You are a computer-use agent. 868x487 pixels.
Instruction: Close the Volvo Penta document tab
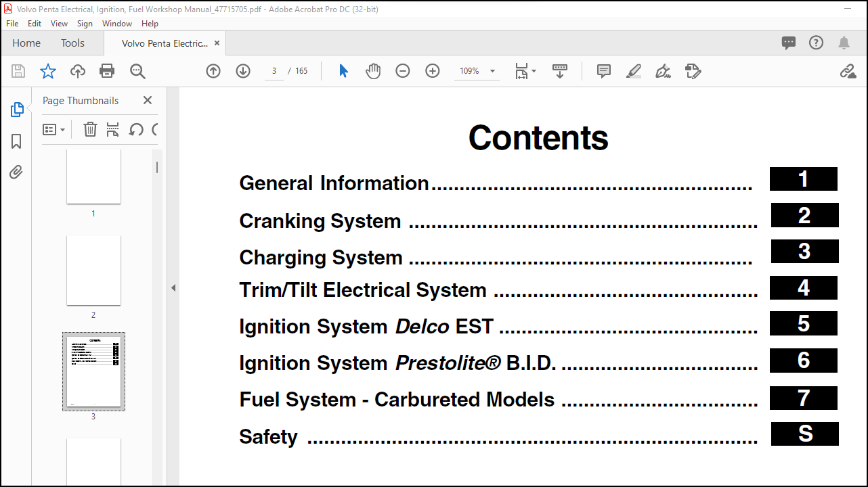point(217,43)
